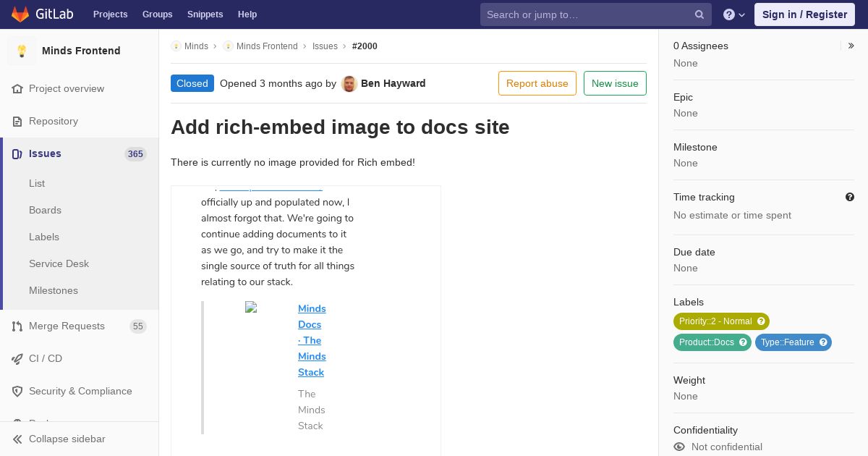Viewport: 868px width, 456px height.
Task: Click the 0 Assignees heading
Action: [701, 46]
